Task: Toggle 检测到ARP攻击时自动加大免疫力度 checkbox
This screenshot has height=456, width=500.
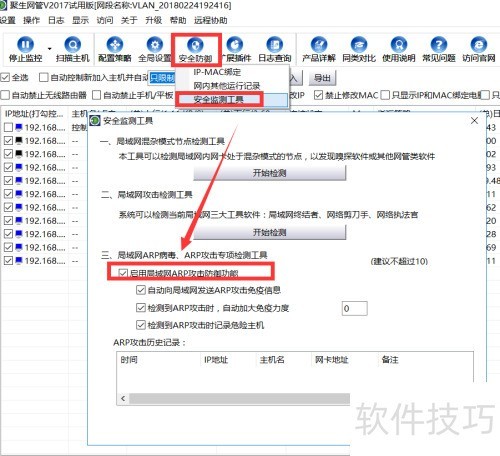Action: click(x=141, y=308)
